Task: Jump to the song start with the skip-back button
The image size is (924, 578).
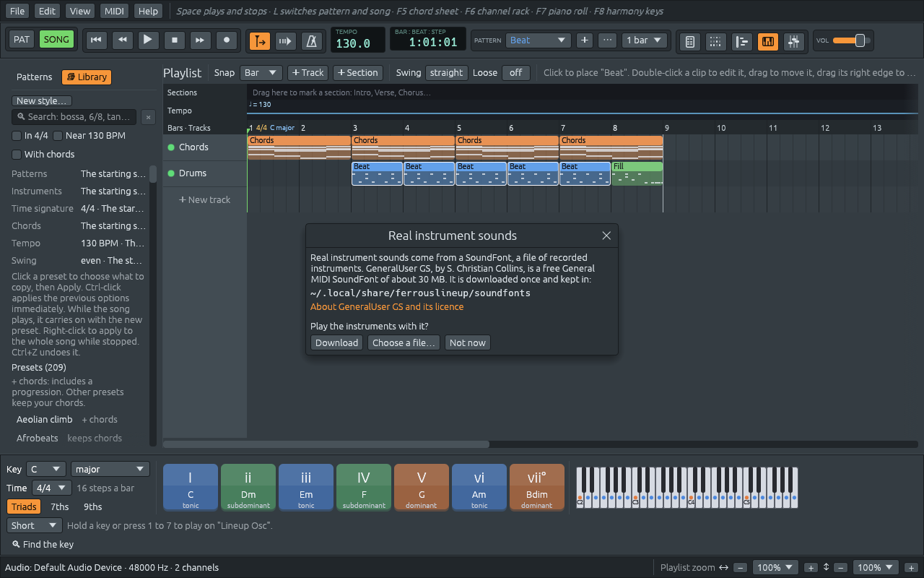Action: pos(96,40)
